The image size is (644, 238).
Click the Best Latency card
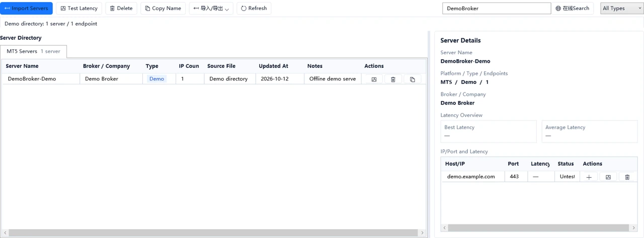pos(489,132)
